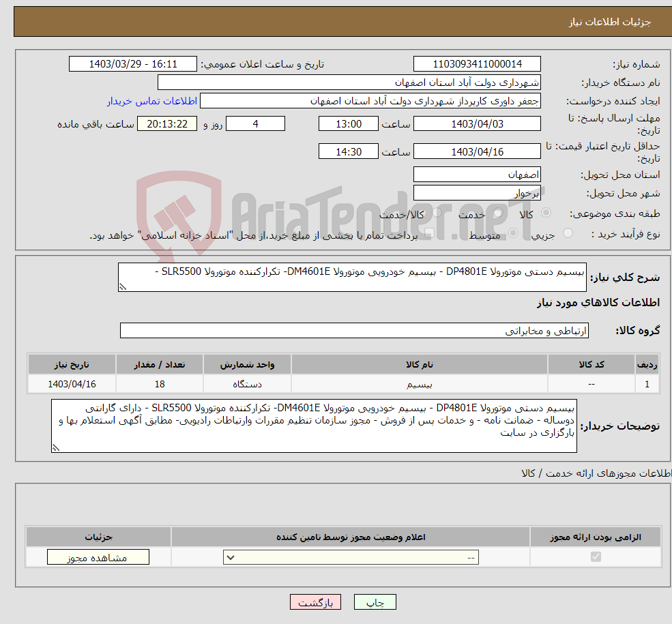Click the buyer organization name field

[x=349, y=83]
